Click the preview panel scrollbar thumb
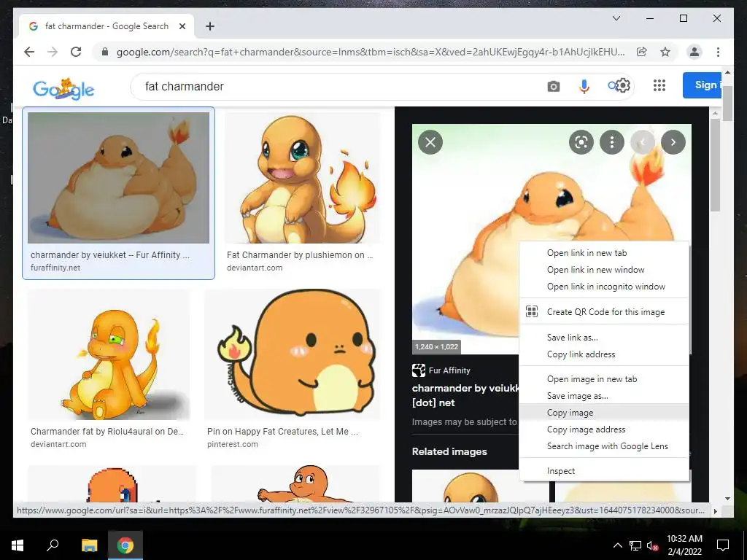Viewport: 747px width, 560px height. pyautogui.click(x=715, y=165)
